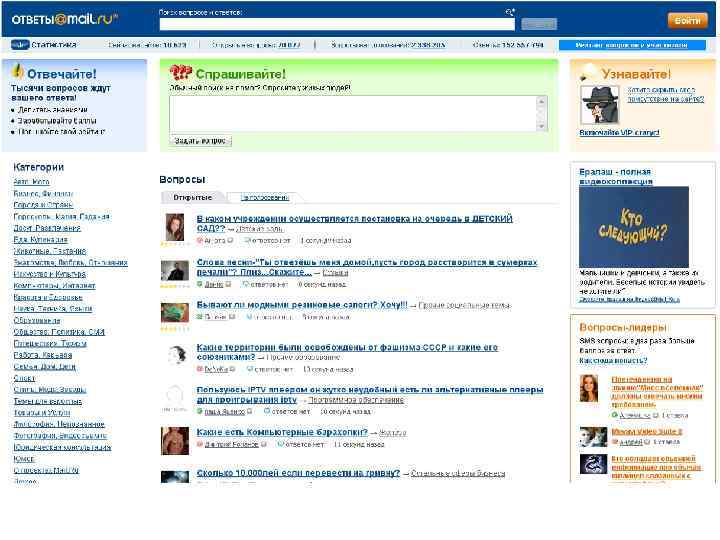Click the answers bubble icon under the барахолки question
720x540 pixels.
click(281, 444)
